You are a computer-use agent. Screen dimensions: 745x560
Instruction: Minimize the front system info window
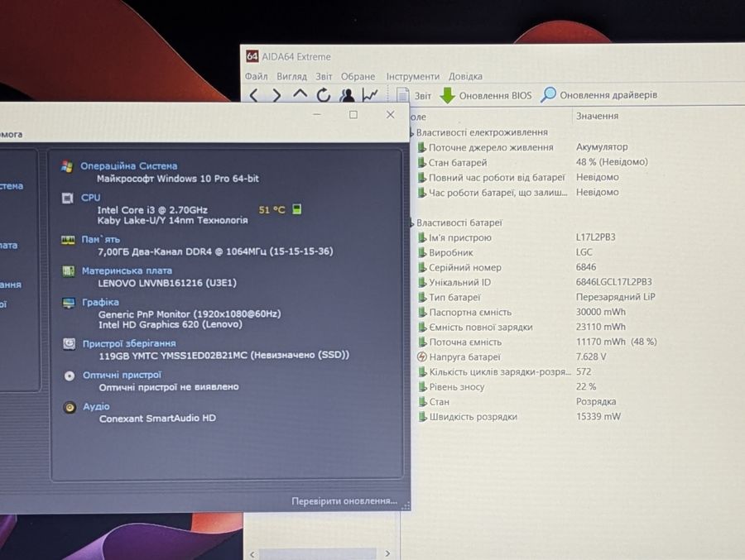317,115
